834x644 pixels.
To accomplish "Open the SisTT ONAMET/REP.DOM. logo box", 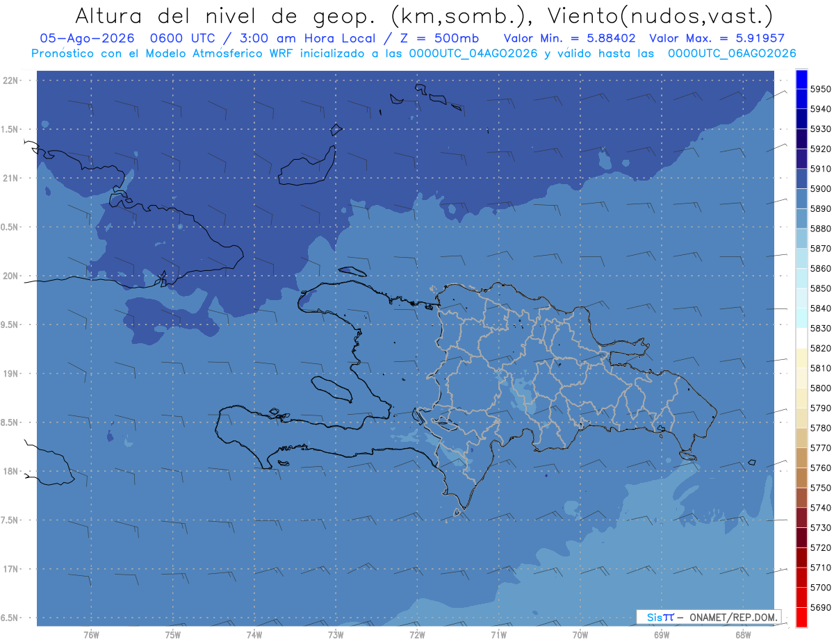I will (708, 617).
